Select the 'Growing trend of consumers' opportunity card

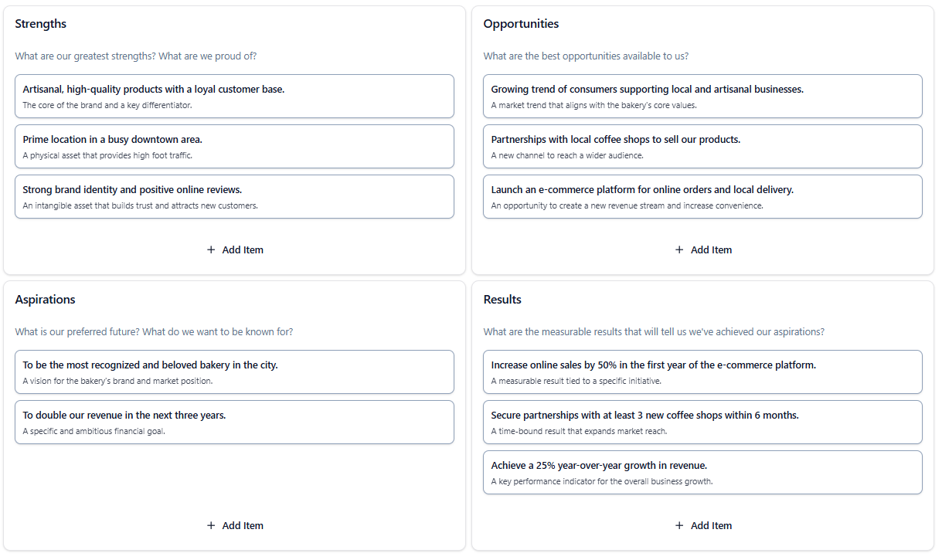coord(702,96)
